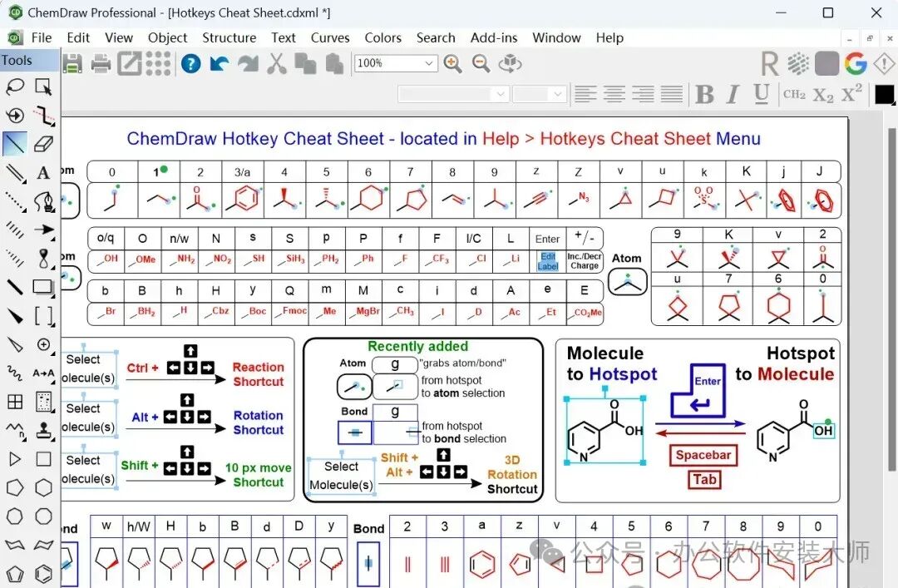898x588 pixels.
Task: Click the Print icon
Action: click(101, 63)
